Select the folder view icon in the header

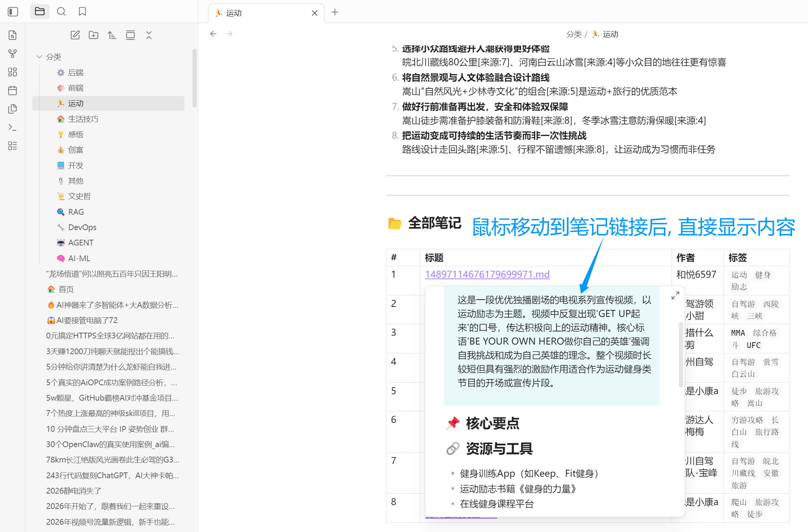pyautogui.click(x=40, y=11)
